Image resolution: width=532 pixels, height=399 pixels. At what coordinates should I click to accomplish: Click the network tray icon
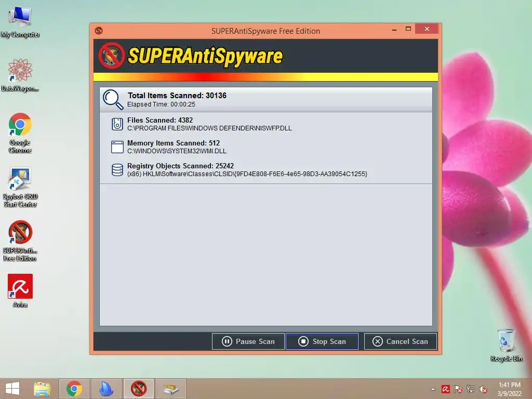coord(471,389)
